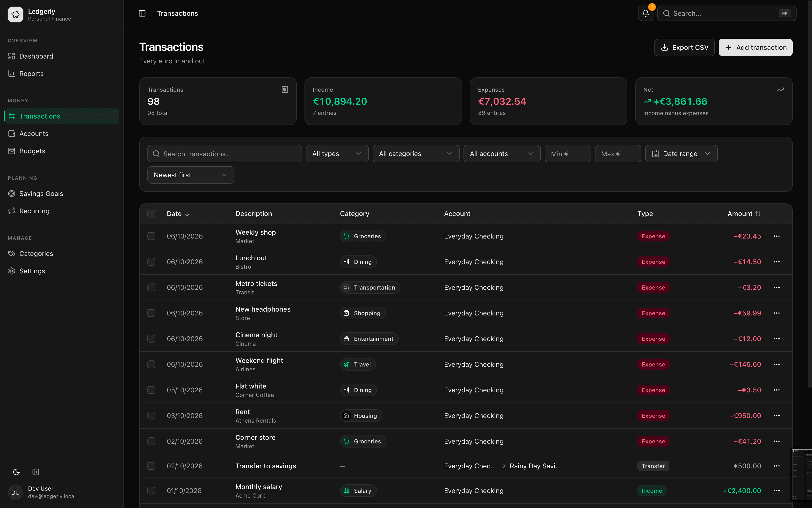Sort by Date column arrow

point(187,214)
